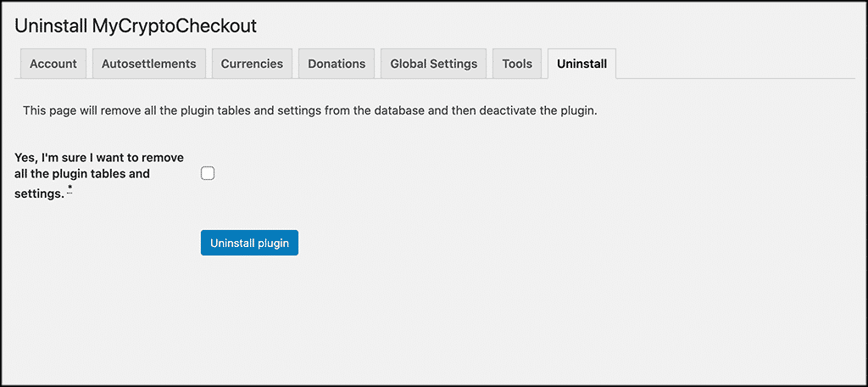Image resolution: width=868 pixels, height=387 pixels.
Task: Go to the Donations tab
Action: (x=337, y=64)
